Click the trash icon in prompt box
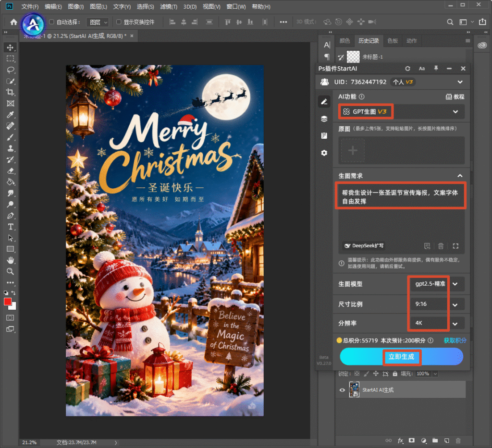Viewport: 492px width, 448px height. [x=441, y=246]
